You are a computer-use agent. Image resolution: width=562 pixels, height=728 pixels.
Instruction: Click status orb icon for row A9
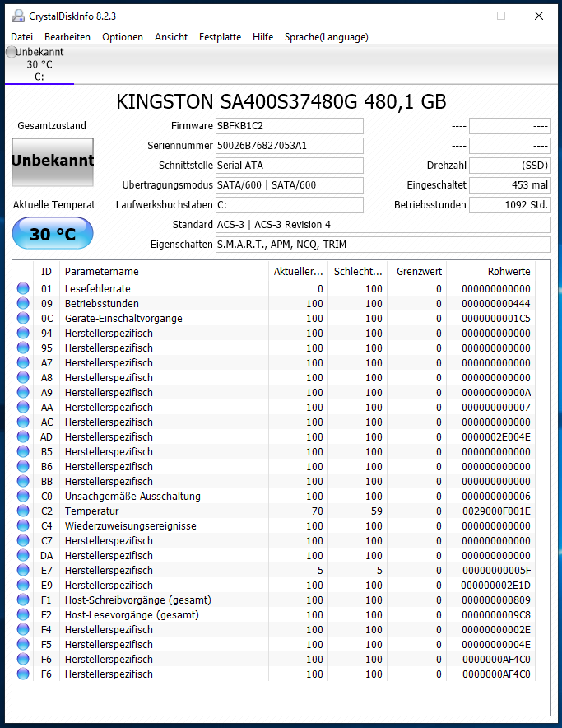(x=23, y=392)
